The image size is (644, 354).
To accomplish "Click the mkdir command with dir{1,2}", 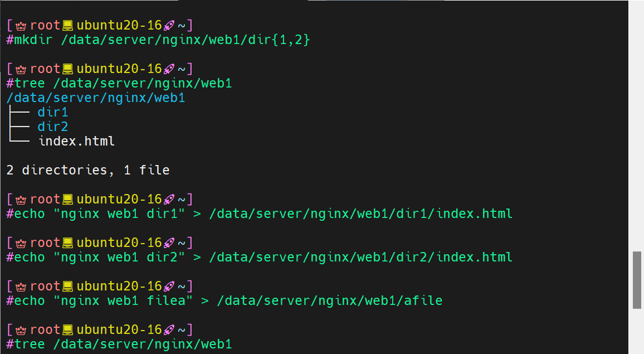I will click(x=158, y=40).
